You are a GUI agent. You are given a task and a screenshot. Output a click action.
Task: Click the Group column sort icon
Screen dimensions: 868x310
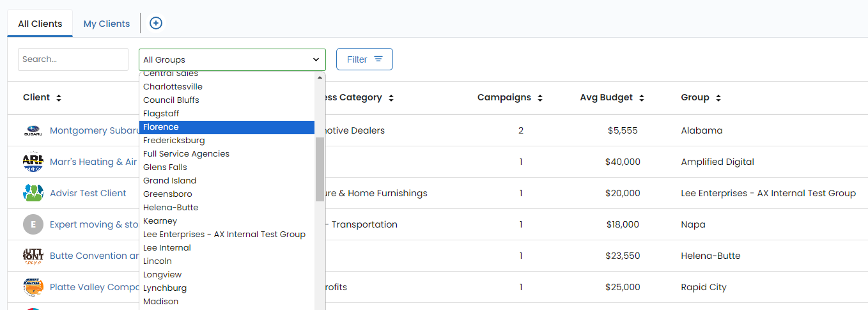coord(718,98)
